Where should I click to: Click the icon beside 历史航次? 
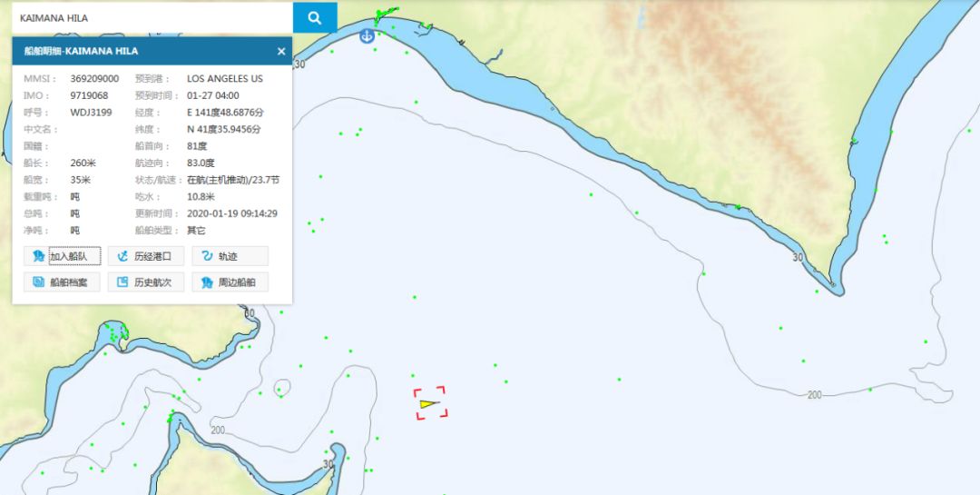[x=122, y=282]
